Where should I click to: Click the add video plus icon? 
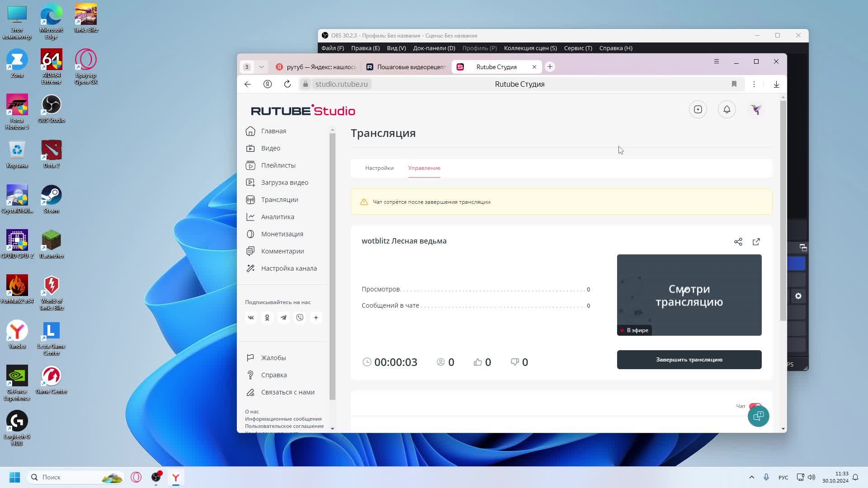coord(698,109)
